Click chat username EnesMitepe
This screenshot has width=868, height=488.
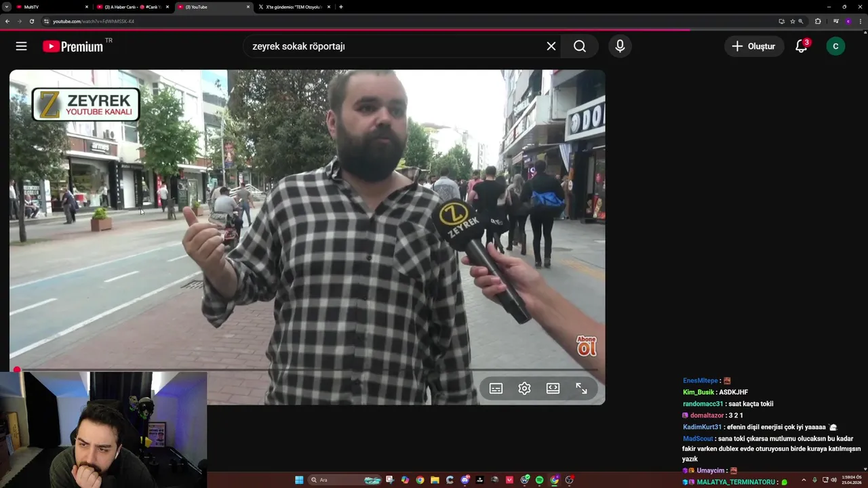click(701, 381)
